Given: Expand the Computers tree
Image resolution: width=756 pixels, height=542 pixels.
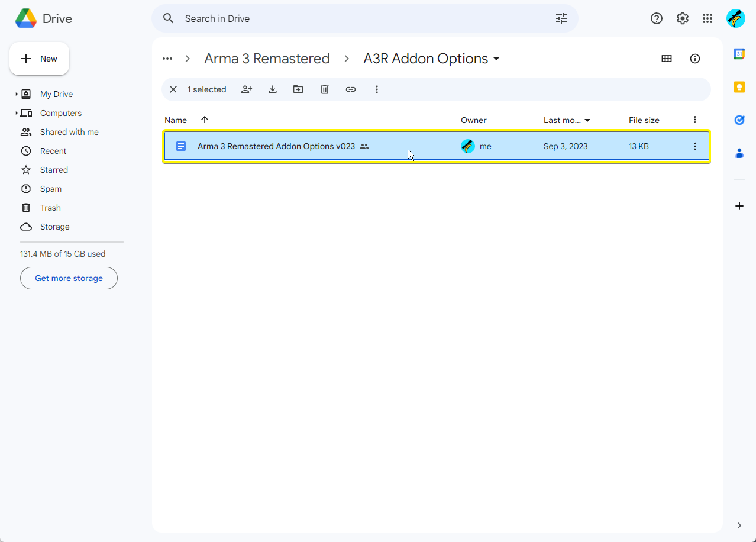Looking at the screenshot, I should 17,113.
